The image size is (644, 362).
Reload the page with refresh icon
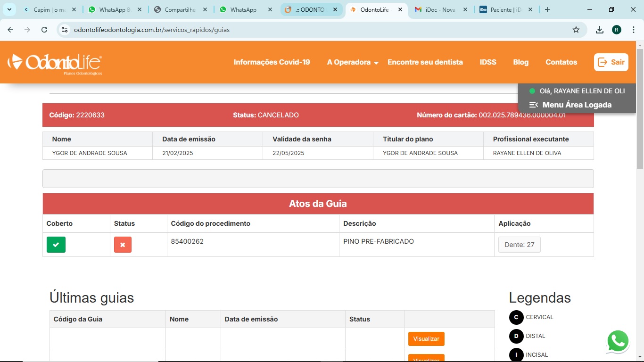(x=44, y=30)
